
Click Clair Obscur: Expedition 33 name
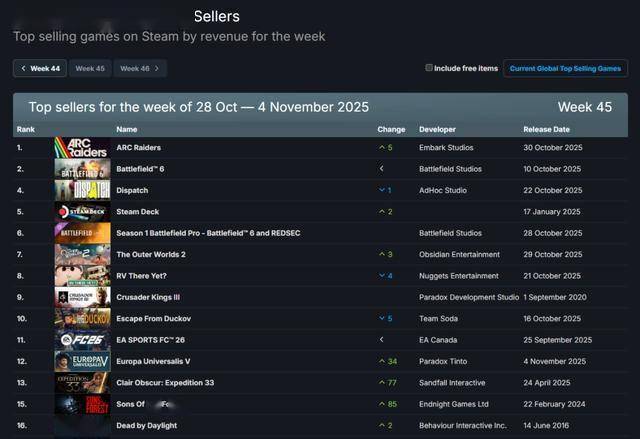pyautogui.click(x=165, y=383)
